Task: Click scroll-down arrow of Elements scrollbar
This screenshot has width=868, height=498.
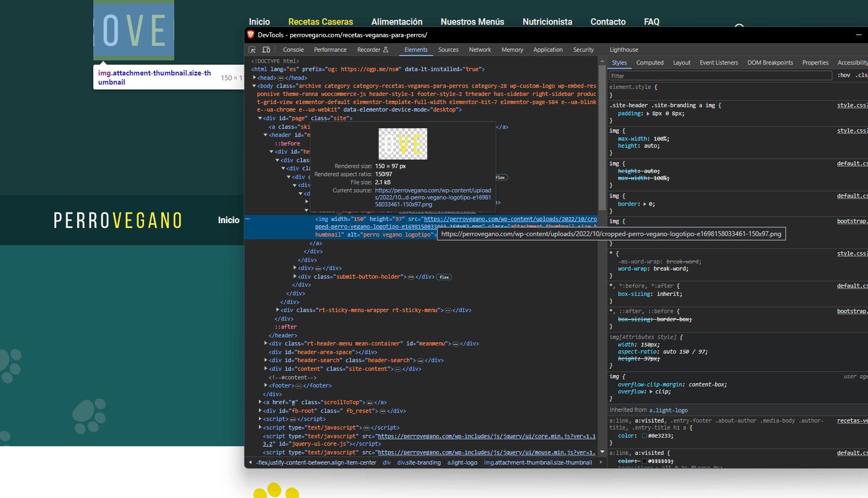Action: coord(603,452)
